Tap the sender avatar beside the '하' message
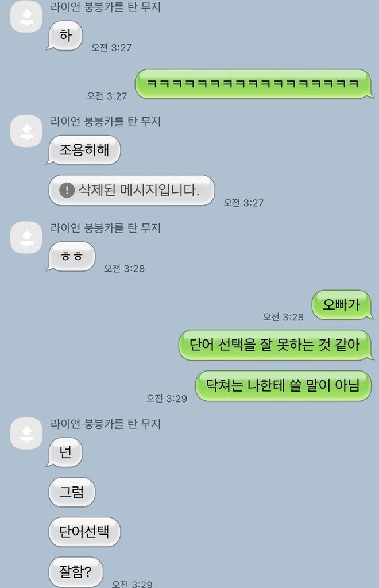The width and height of the screenshot is (379, 588). [x=26, y=17]
